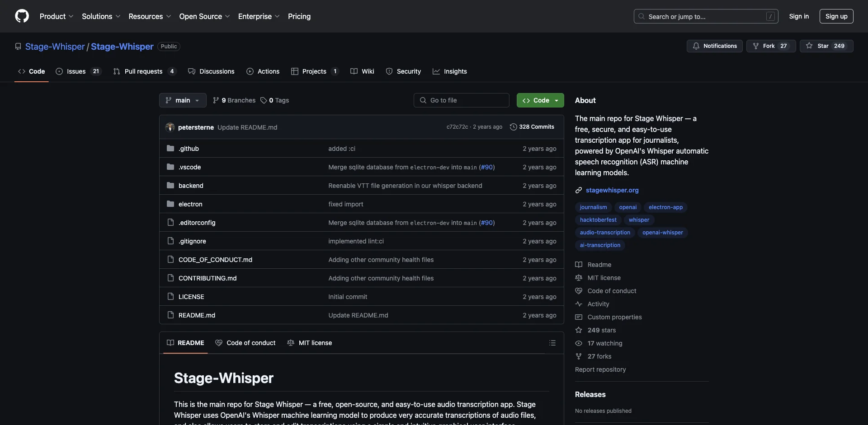Click the journalism topic tag
Viewport: 868px width, 425px height.
593,207
